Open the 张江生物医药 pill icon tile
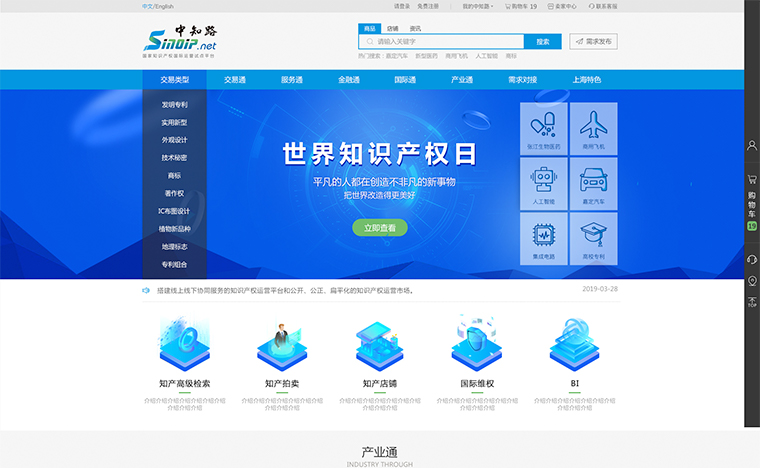This screenshot has height=468, width=760. point(544,128)
